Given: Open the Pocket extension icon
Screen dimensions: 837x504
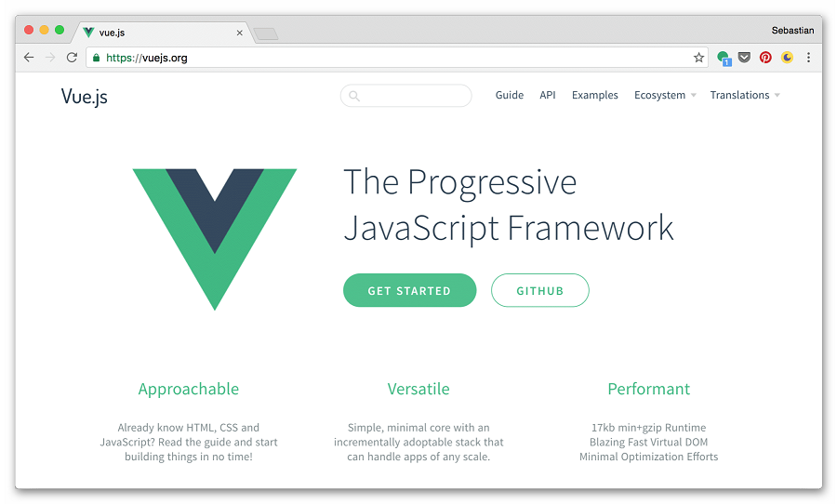Looking at the screenshot, I should pyautogui.click(x=744, y=57).
